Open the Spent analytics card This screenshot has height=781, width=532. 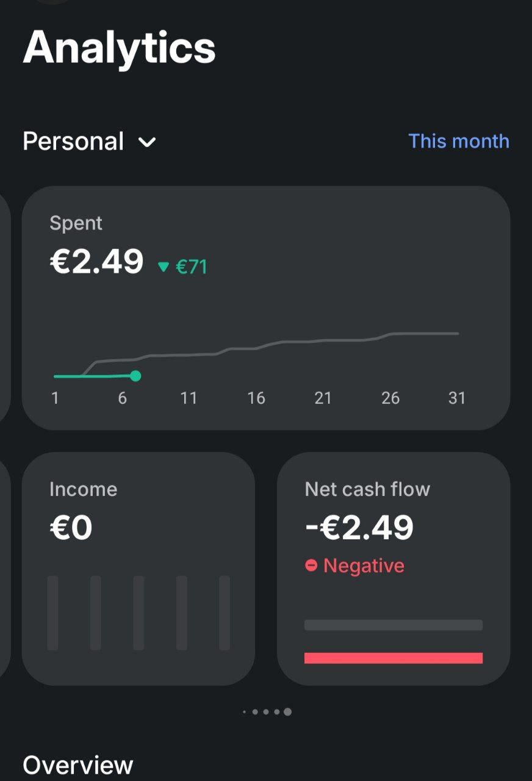(265, 307)
